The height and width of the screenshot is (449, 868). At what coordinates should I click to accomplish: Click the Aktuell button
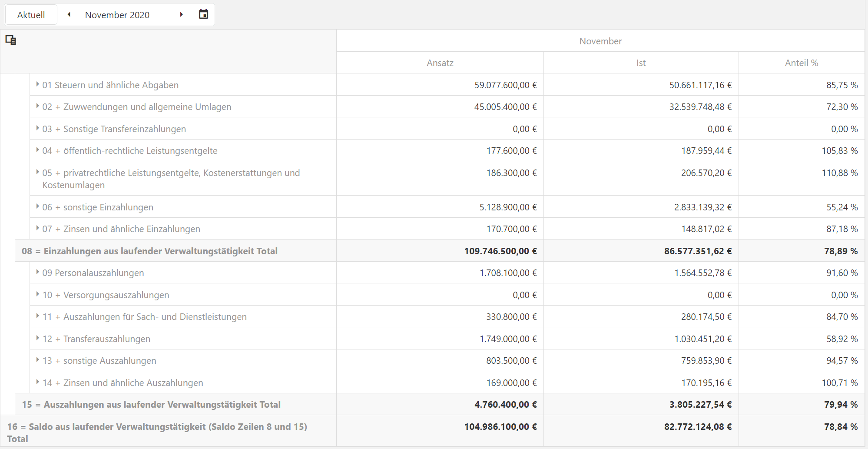click(31, 15)
